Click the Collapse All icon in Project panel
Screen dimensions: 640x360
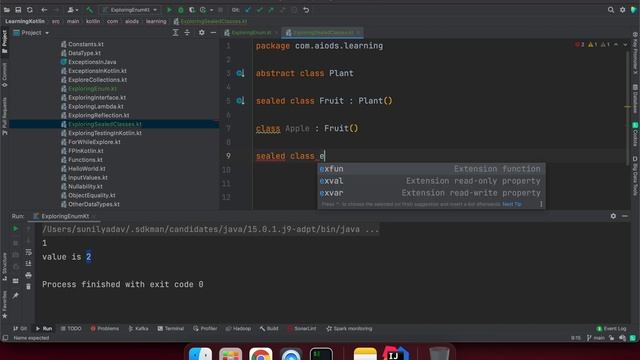tap(187, 33)
